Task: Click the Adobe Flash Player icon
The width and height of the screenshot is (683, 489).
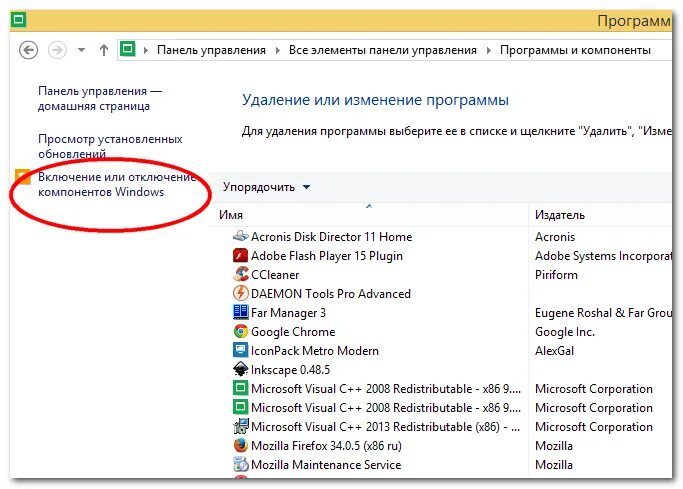Action: (x=240, y=256)
